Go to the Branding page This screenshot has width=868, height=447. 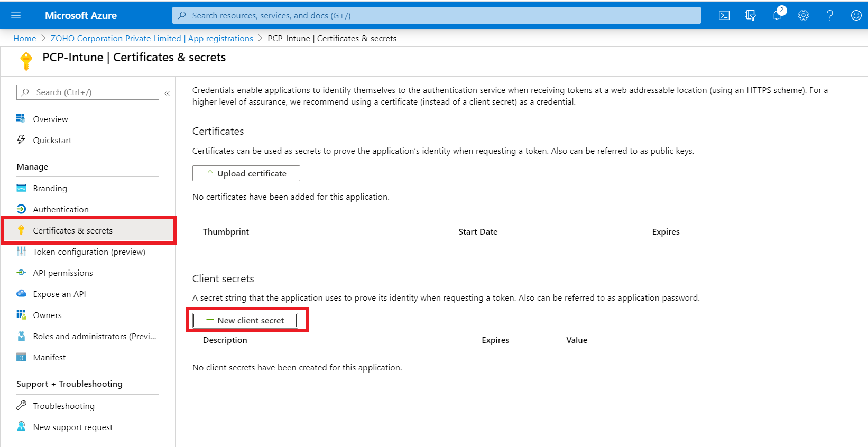click(x=50, y=189)
